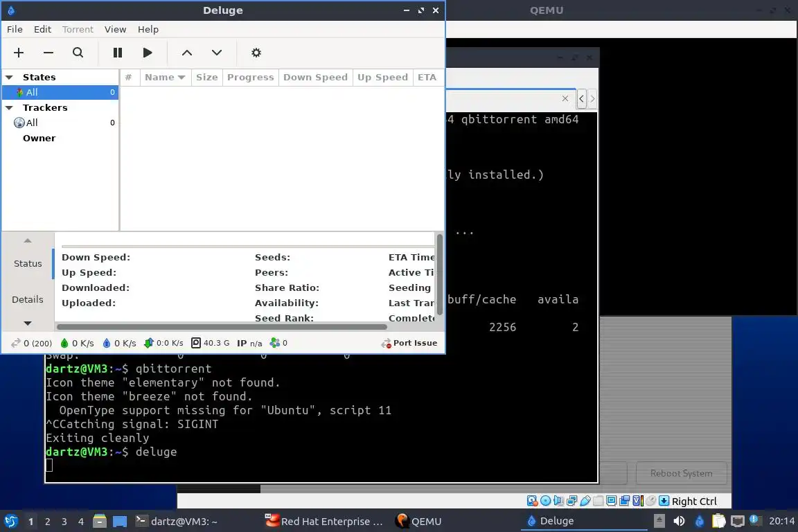This screenshot has width=798, height=532.
Task: Click the network tray icon
Action: (x=738, y=521)
